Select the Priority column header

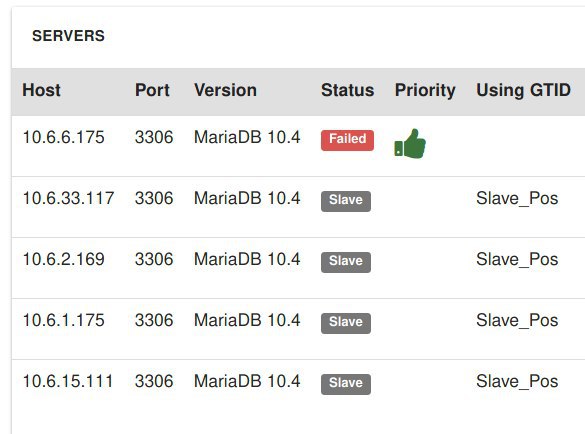tap(425, 91)
